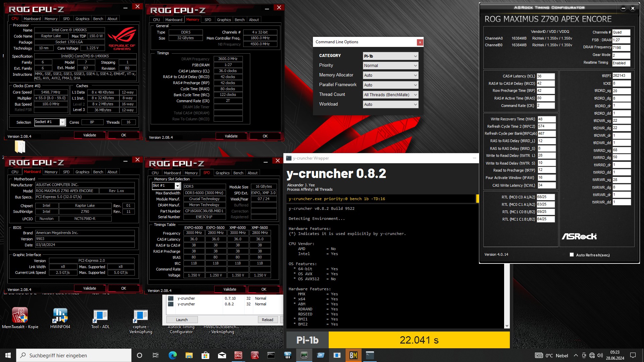Viewport: 644px width, 362px height.
Task: Switch to SPD tab in CPU-Z Memory window
Action: (208, 20)
